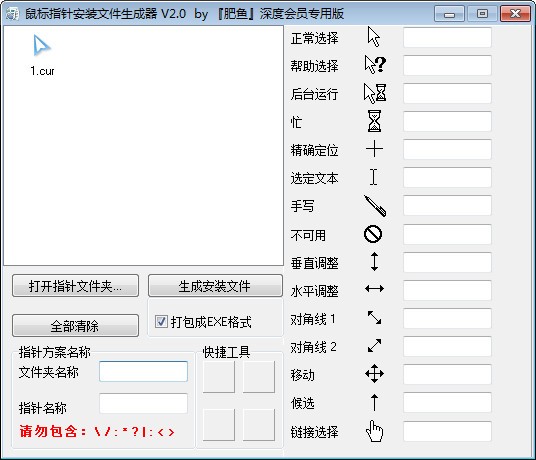
Task: Click the horizontal resize double-arrow icon
Action: tap(374, 289)
